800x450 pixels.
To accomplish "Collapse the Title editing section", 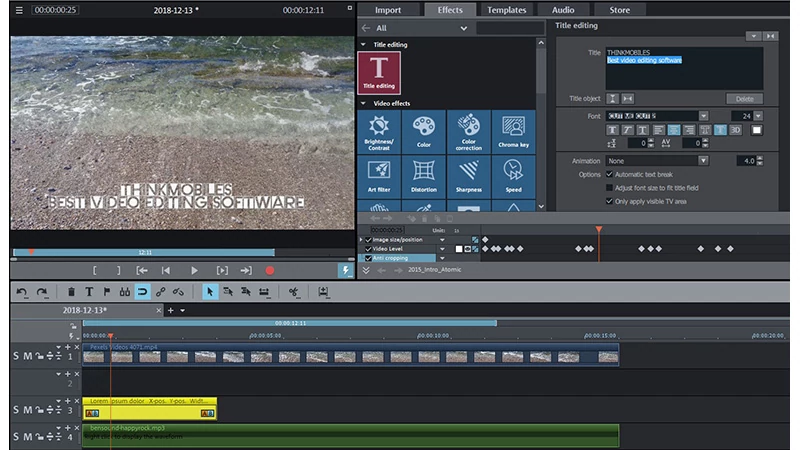I will pyautogui.click(x=363, y=44).
